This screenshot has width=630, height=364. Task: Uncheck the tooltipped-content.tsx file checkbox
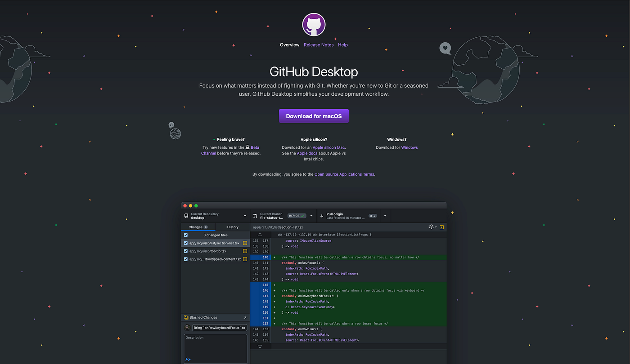click(185, 259)
